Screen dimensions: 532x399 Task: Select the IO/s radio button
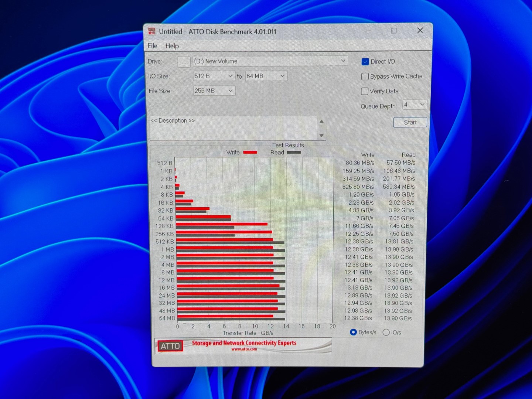(x=386, y=332)
